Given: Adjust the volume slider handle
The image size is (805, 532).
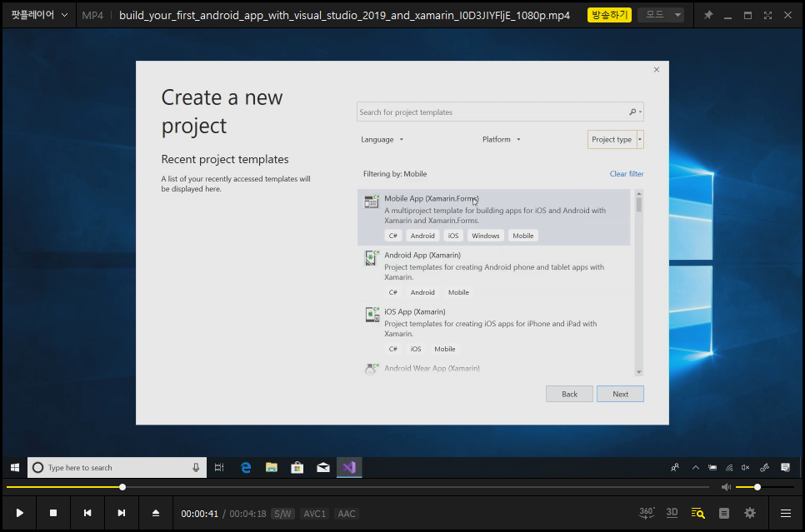Looking at the screenshot, I should pyautogui.click(x=757, y=487).
